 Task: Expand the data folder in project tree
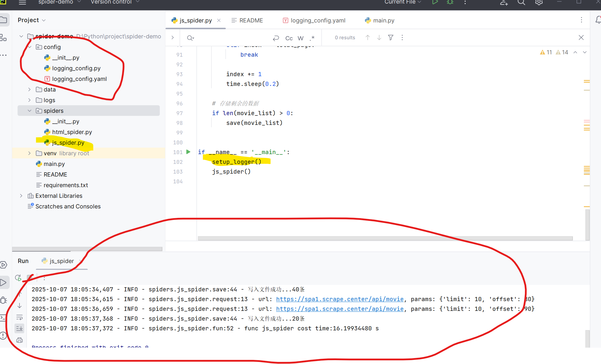coord(29,89)
